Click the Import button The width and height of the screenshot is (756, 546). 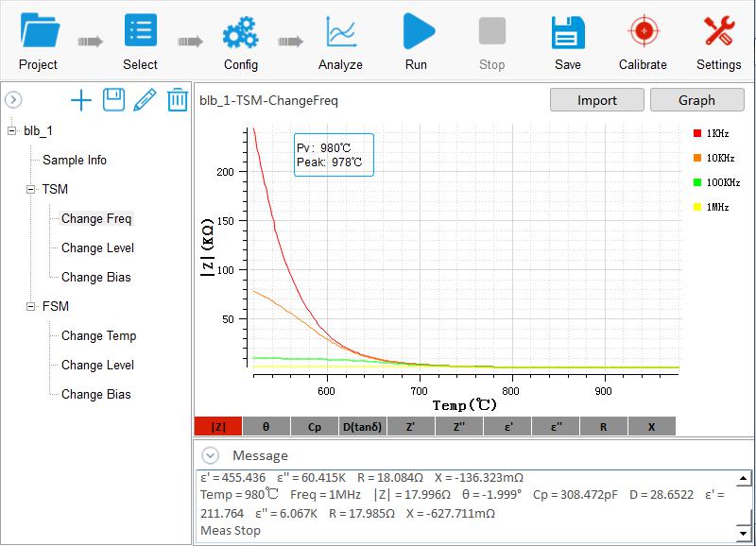[x=596, y=100]
